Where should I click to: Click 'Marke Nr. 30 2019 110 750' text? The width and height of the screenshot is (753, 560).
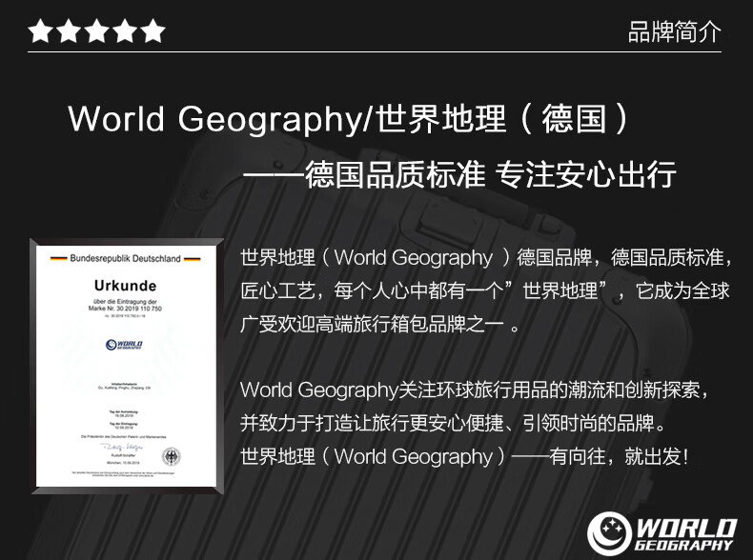pos(125,309)
